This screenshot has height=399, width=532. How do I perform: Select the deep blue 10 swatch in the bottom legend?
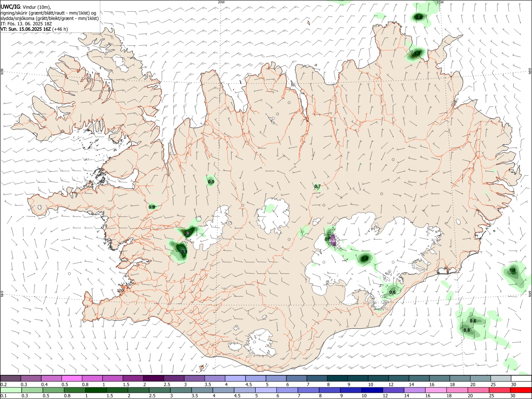coord(372,390)
